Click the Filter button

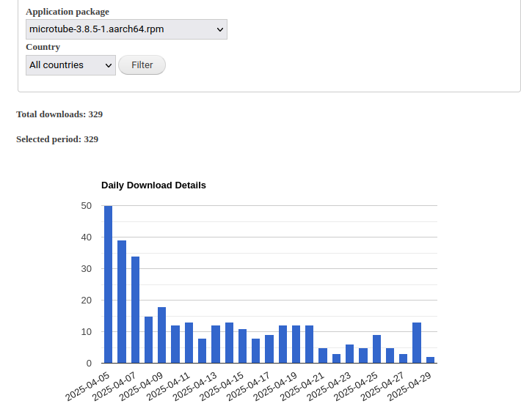[x=142, y=65]
